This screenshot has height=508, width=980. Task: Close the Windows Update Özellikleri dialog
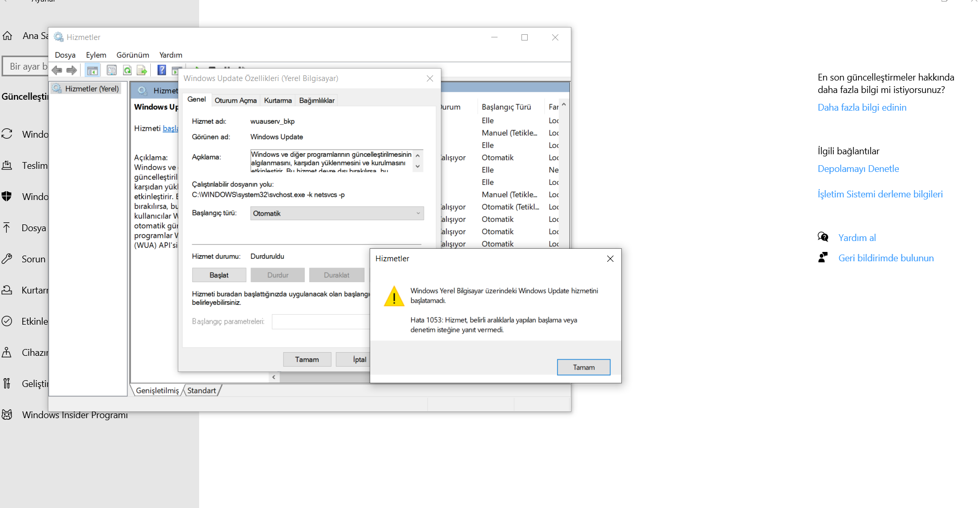click(430, 78)
